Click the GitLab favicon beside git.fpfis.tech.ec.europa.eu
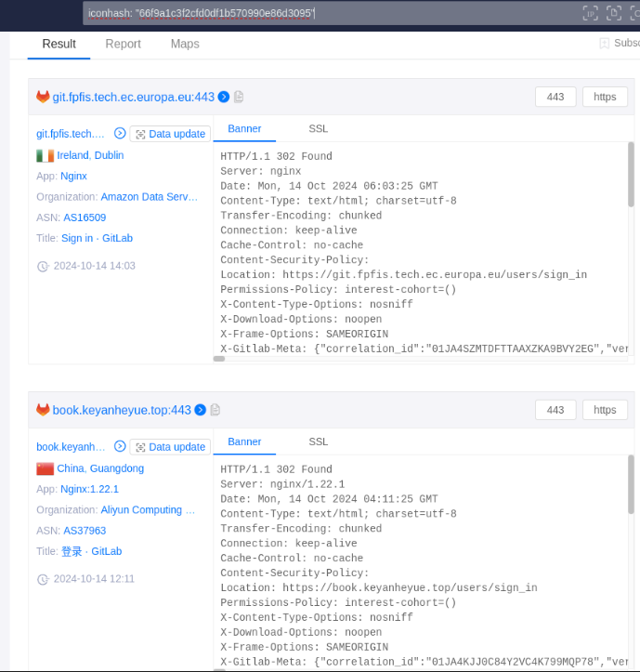Viewport: 640px width, 672px height. [x=43, y=97]
